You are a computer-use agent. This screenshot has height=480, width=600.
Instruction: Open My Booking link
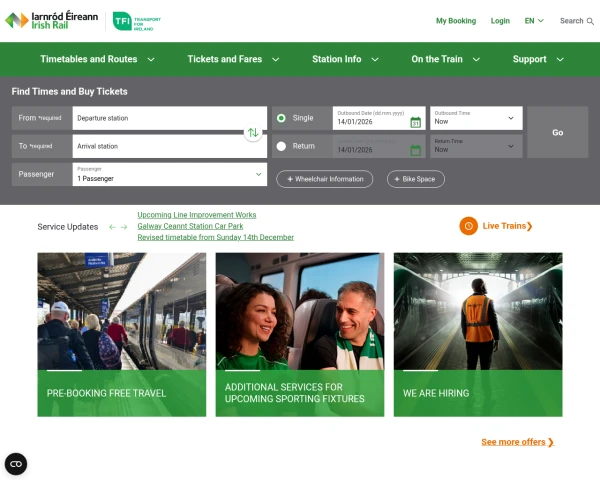[456, 21]
